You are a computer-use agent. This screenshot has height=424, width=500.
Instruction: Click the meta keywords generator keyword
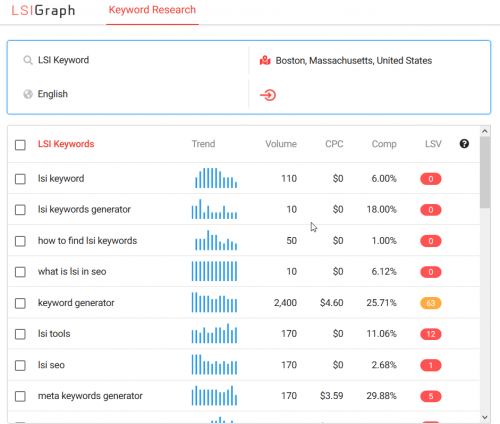point(90,396)
